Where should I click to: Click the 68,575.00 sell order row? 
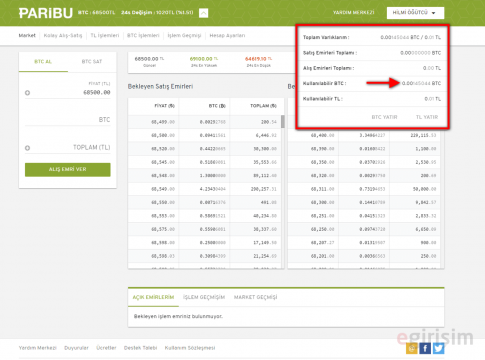[204, 229]
